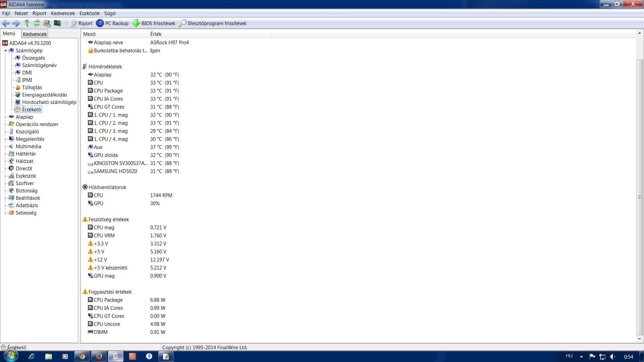Image resolution: width=644 pixels, height=362 pixels.
Task: Click the Back navigation arrow
Action: click(x=6, y=23)
